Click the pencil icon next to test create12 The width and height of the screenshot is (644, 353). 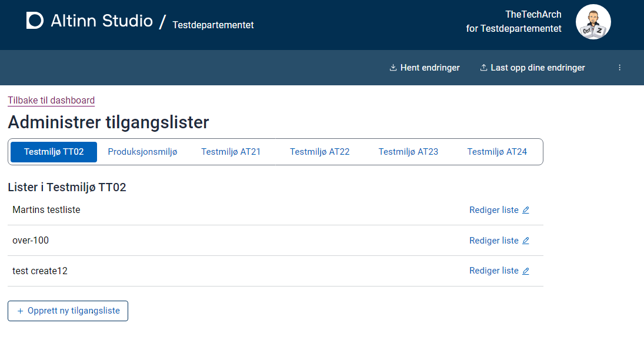[525, 271]
